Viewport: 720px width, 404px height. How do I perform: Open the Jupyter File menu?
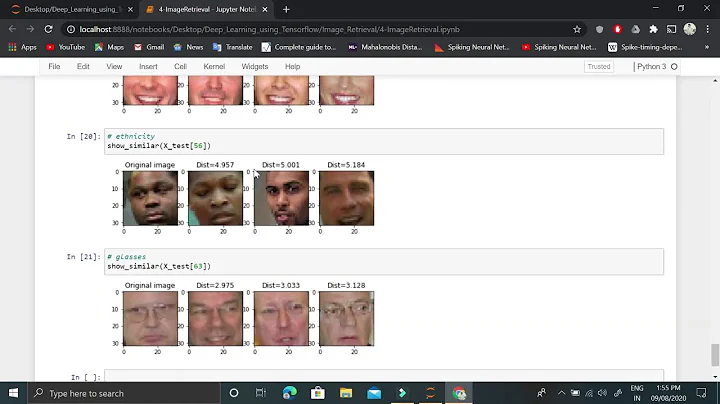tap(54, 67)
